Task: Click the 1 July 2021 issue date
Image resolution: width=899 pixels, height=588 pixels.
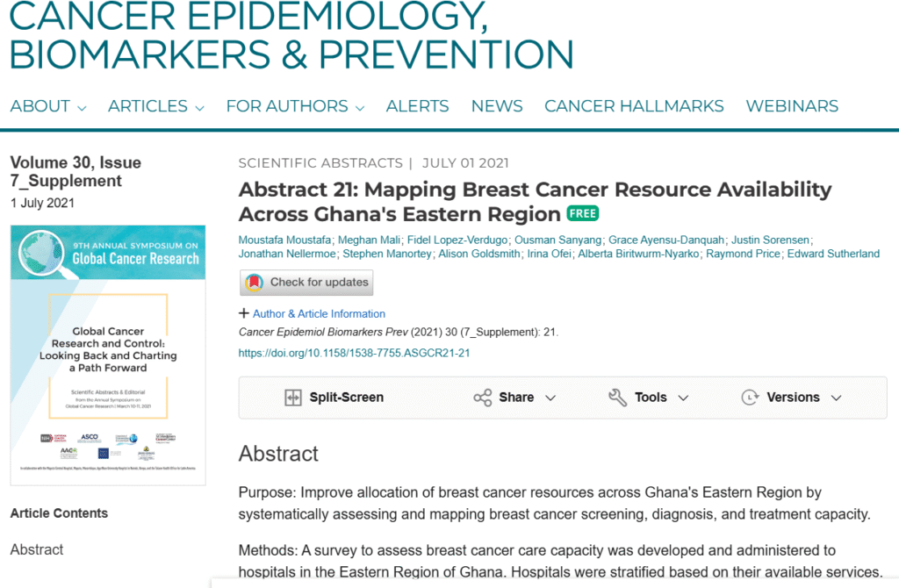Action: pyautogui.click(x=42, y=203)
